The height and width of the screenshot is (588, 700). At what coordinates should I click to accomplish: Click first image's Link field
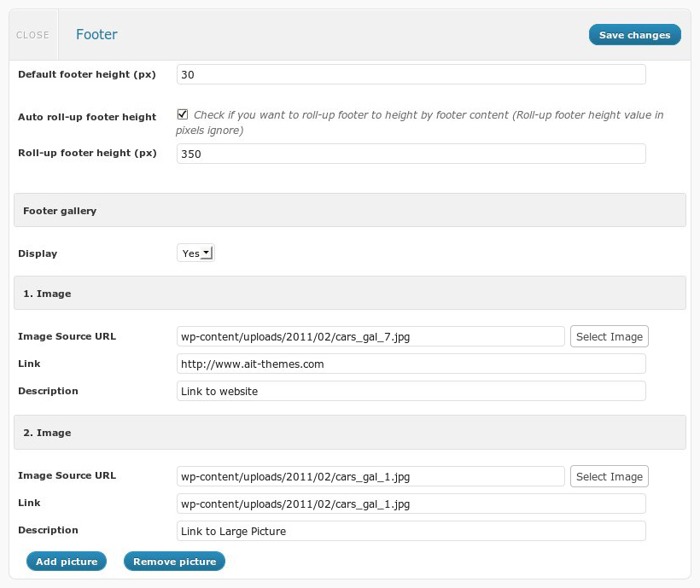click(x=411, y=364)
